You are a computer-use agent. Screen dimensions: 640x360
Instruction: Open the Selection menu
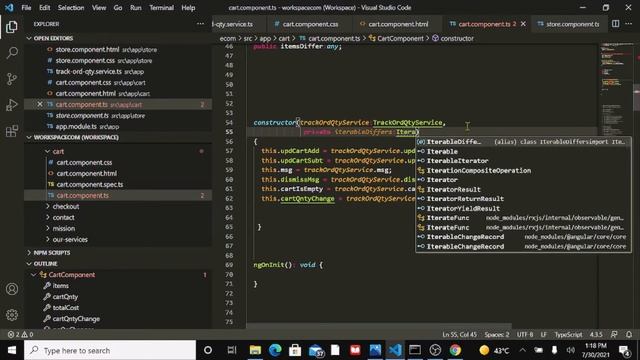pyautogui.click(x=71, y=8)
